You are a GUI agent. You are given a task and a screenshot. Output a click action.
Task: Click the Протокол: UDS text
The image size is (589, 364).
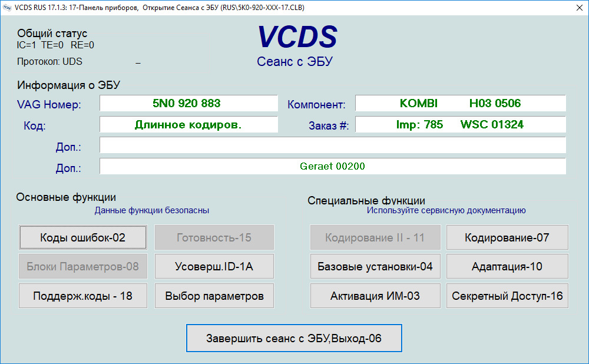click(49, 61)
